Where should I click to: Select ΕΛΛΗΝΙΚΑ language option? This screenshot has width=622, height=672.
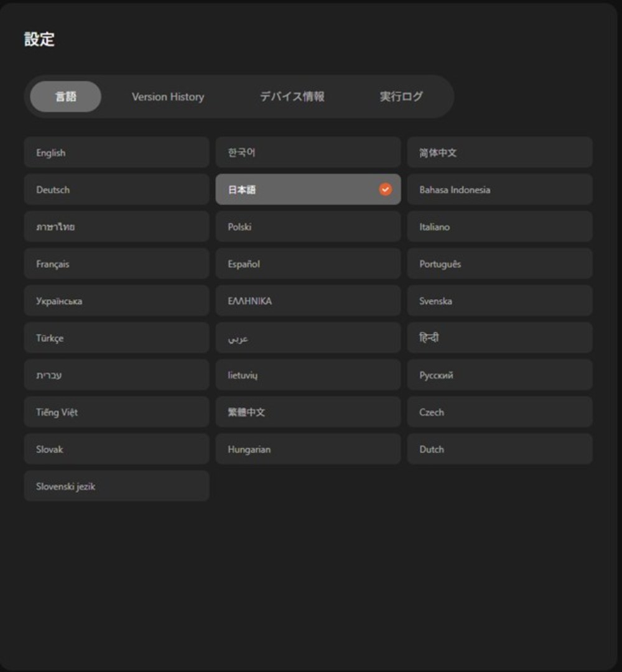309,301
